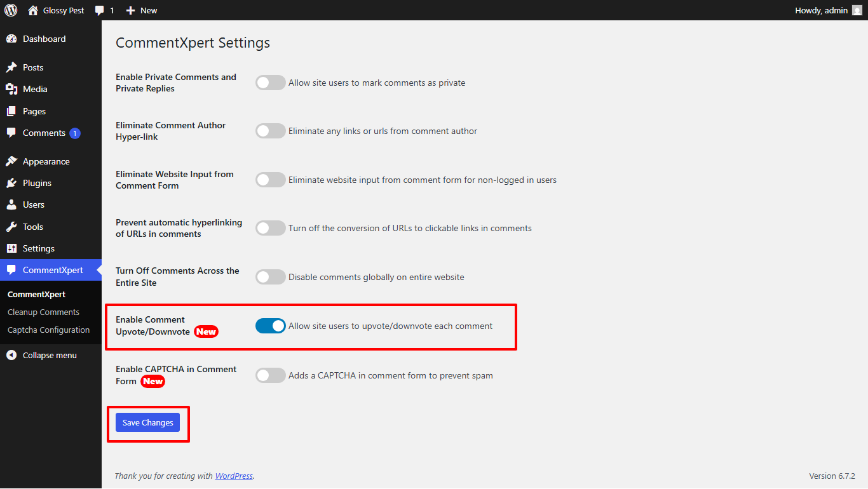This screenshot has height=489, width=868.
Task: Open the Glossy Pest home icon
Action: [x=33, y=10]
